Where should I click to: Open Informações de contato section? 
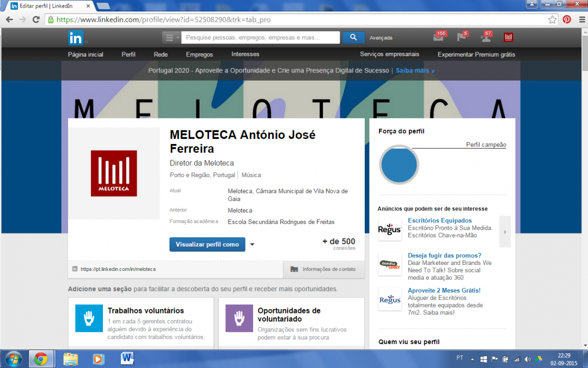coord(324,269)
